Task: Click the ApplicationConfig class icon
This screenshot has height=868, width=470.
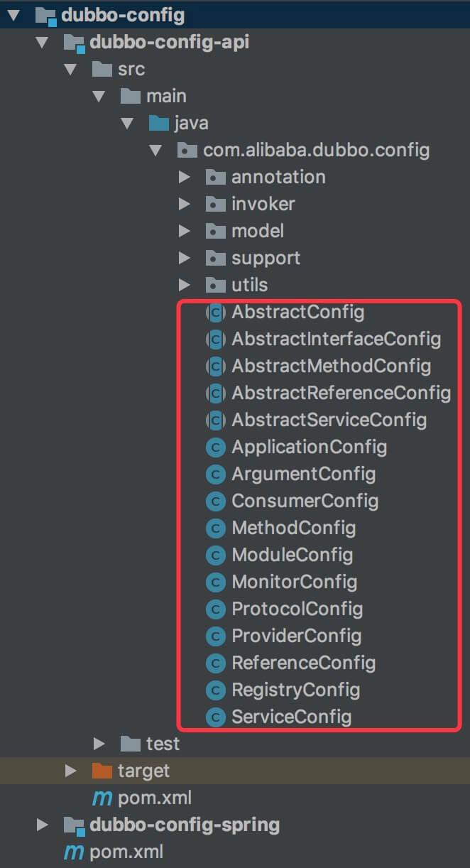Action: click(215, 447)
